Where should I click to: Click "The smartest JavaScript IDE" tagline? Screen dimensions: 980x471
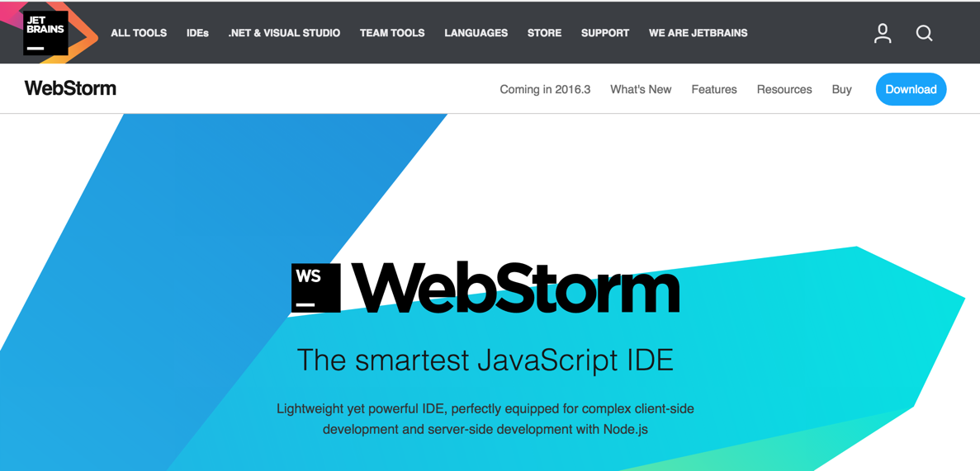(x=485, y=360)
